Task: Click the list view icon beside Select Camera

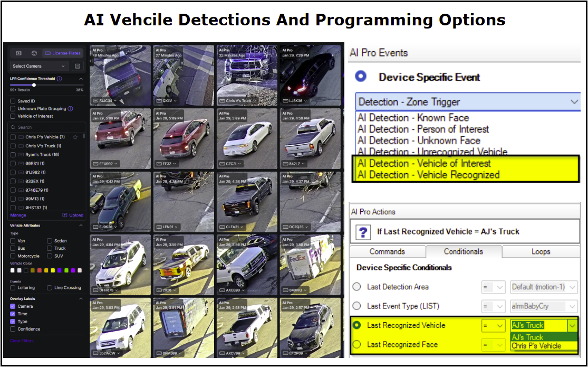Action: pos(77,66)
